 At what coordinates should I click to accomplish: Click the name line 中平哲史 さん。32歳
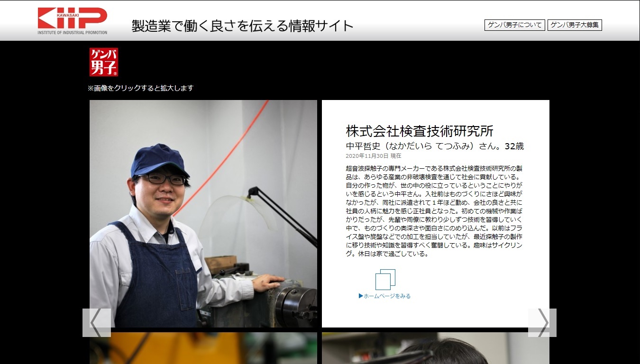coord(435,146)
